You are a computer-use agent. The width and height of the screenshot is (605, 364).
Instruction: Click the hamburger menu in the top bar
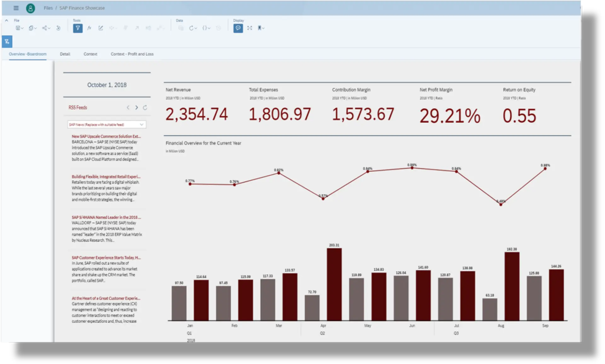click(16, 8)
